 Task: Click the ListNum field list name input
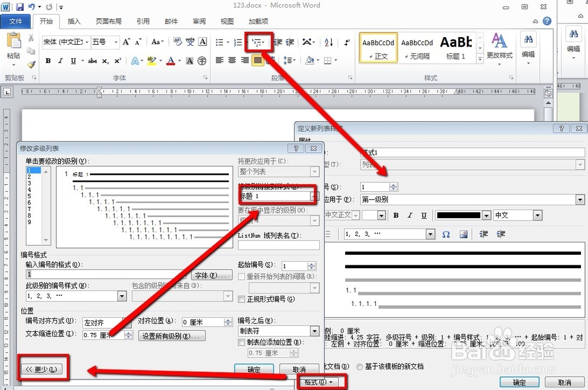click(x=279, y=245)
